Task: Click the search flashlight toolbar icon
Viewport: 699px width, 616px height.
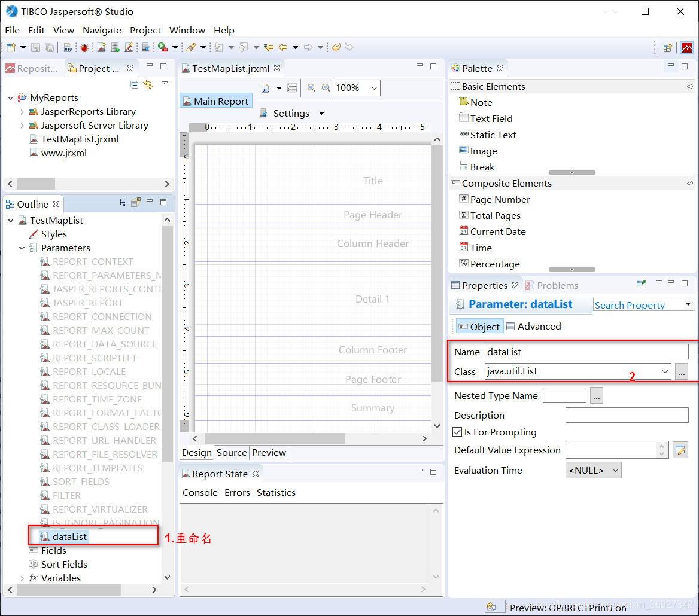Action: pos(192,47)
